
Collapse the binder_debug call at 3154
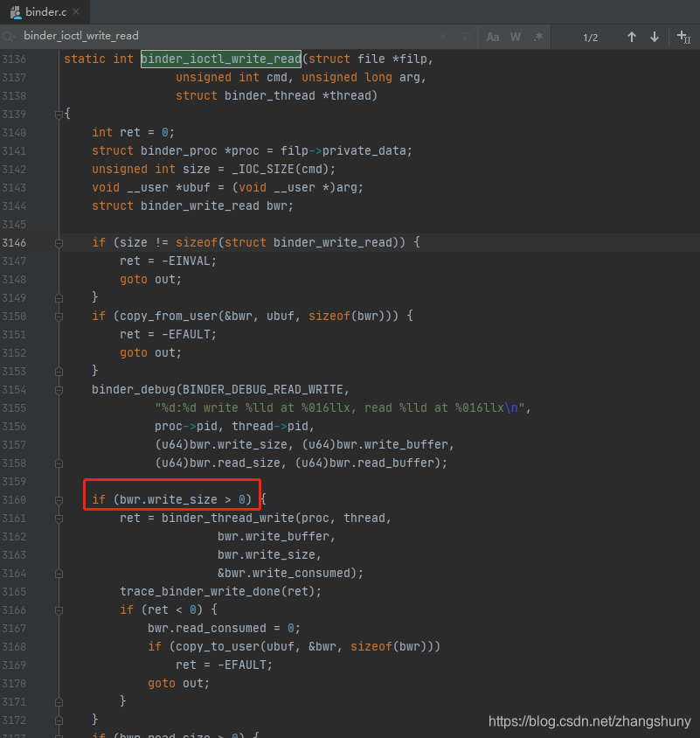(x=59, y=390)
